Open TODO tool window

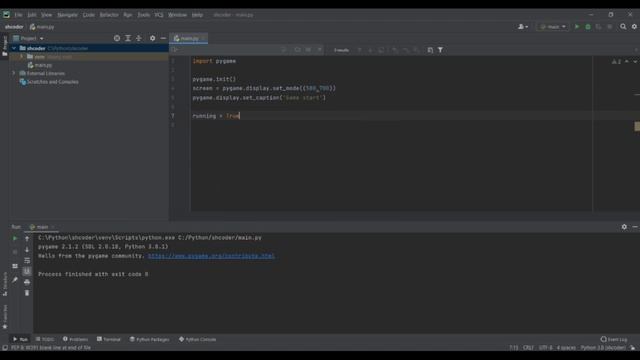[x=45, y=339]
